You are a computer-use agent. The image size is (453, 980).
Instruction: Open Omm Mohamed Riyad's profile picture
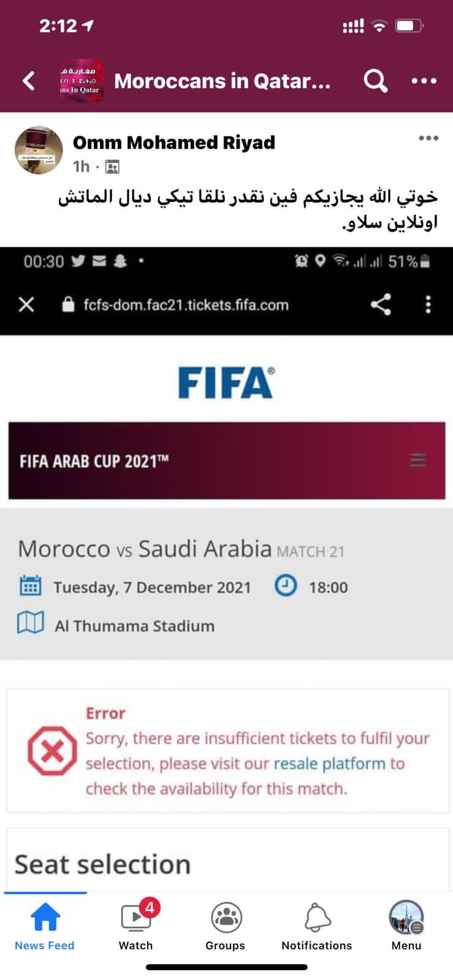39,151
